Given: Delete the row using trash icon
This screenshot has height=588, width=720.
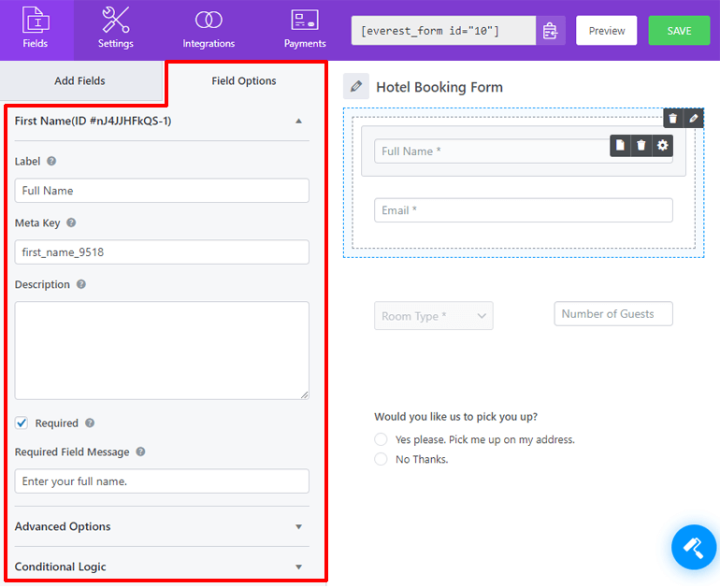Looking at the screenshot, I should [672, 119].
